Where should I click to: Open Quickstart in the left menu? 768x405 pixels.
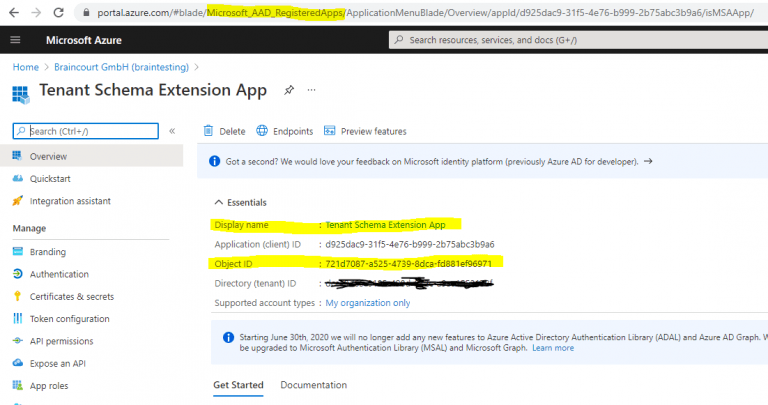point(52,179)
